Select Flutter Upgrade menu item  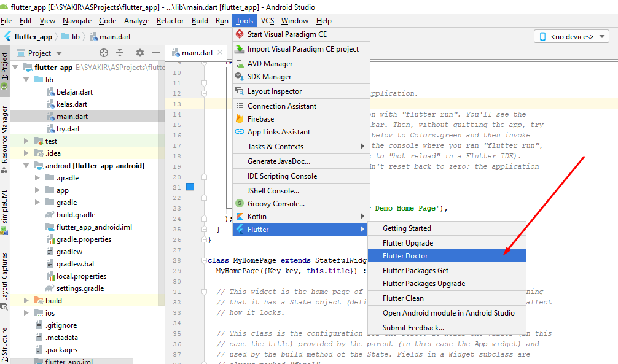tap(447, 243)
